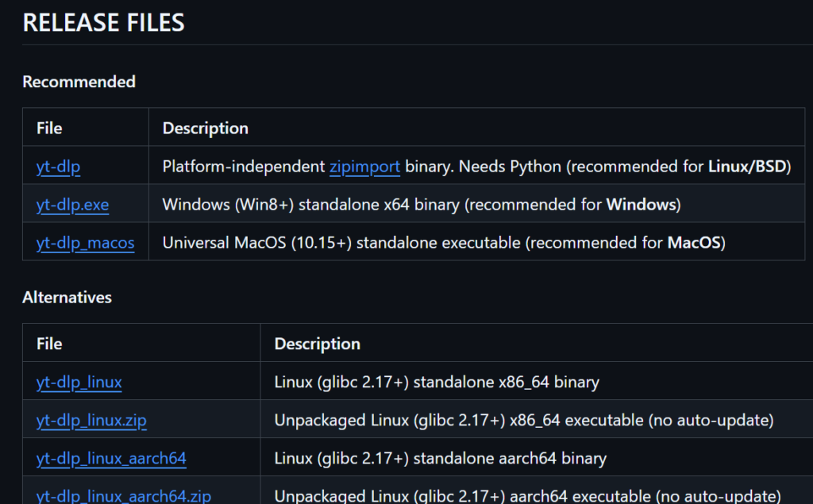The image size is (813, 504).
Task: Click the Alternatives subheading
Action: tap(67, 298)
